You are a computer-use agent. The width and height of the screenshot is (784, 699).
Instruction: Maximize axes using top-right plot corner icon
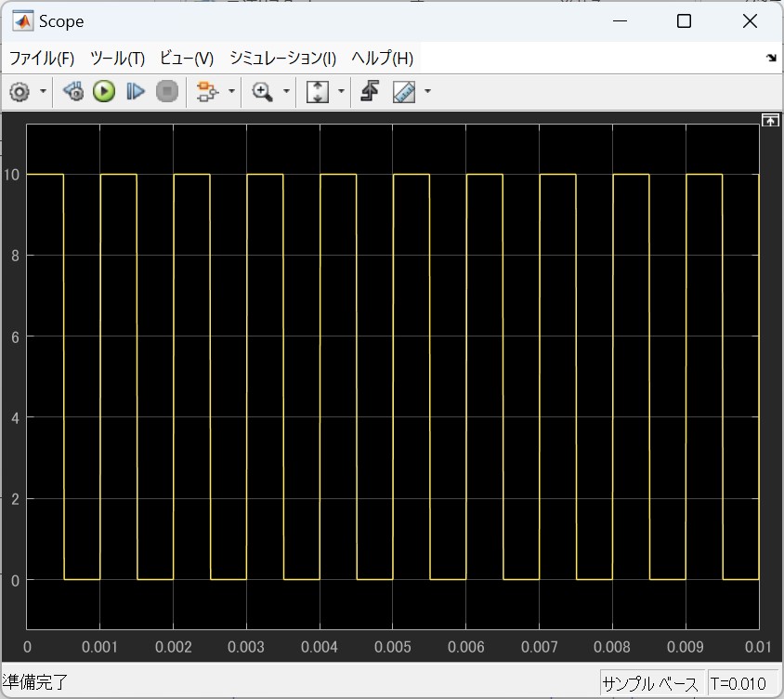[769, 120]
